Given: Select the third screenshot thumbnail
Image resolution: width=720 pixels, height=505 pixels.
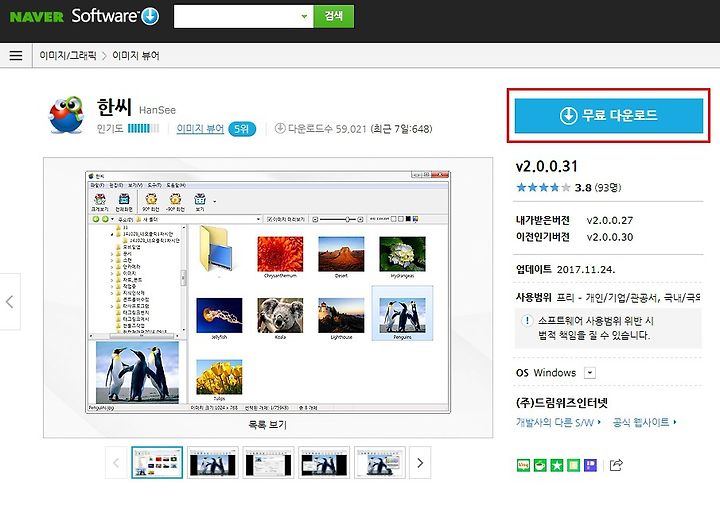Looking at the screenshot, I should 268,462.
